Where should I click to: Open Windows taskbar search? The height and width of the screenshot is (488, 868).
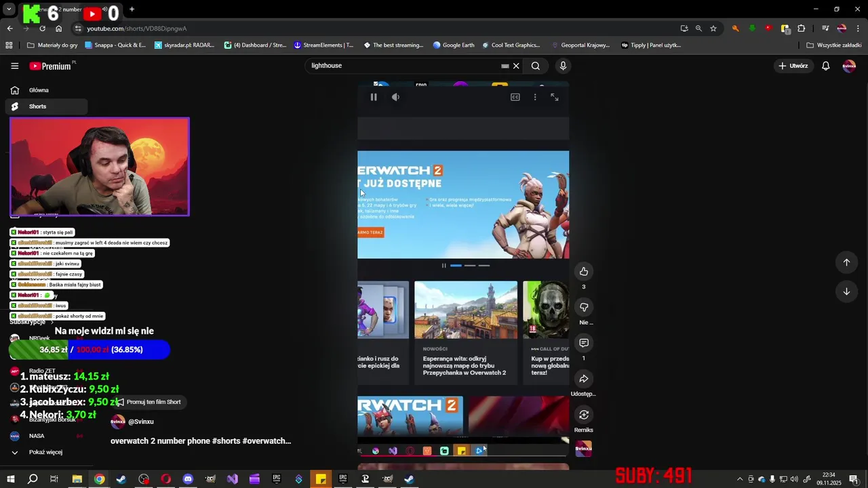[33, 479]
